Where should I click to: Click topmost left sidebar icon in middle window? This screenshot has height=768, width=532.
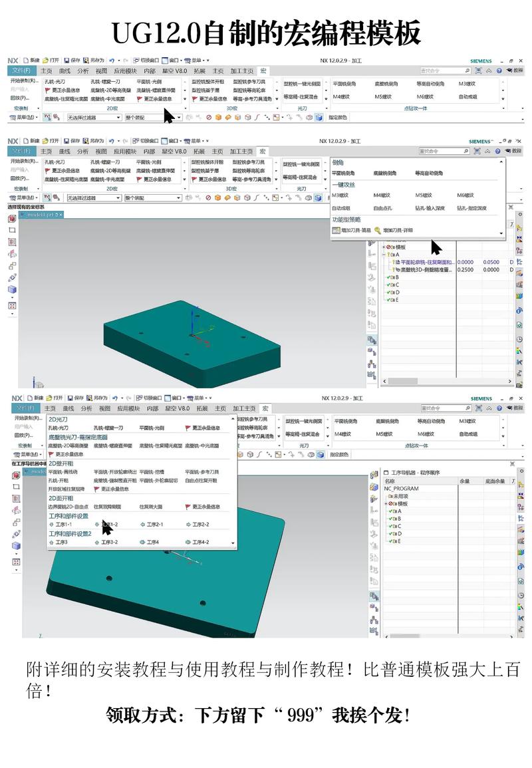(12, 219)
